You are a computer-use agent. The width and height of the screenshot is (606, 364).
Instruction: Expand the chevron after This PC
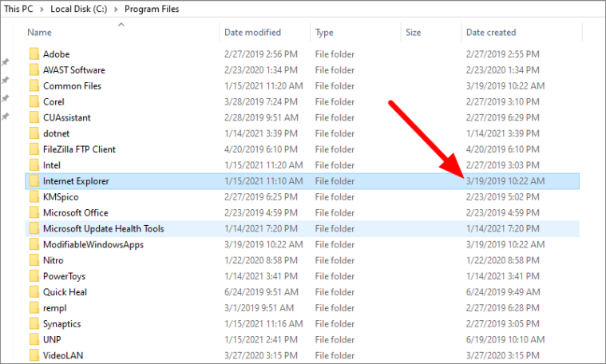point(42,9)
